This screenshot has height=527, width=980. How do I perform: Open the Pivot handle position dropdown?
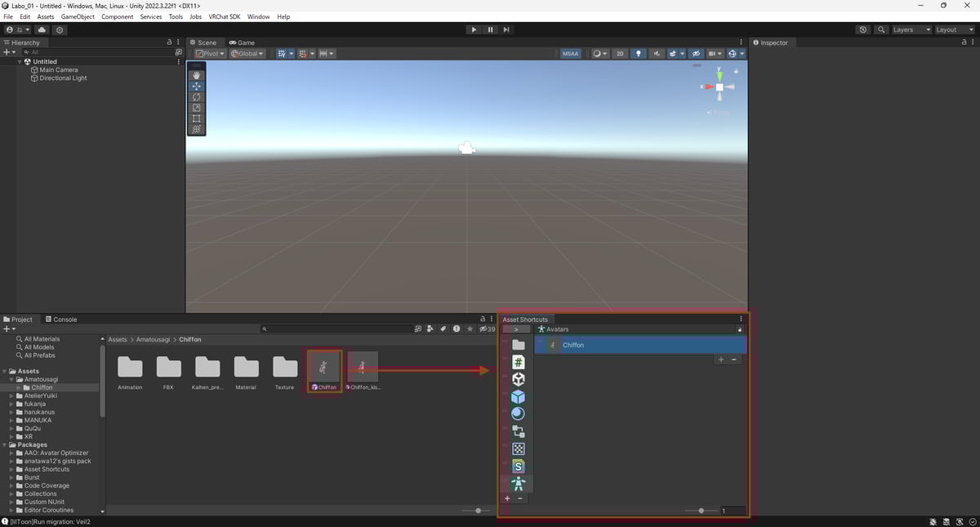pyautogui.click(x=211, y=54)
